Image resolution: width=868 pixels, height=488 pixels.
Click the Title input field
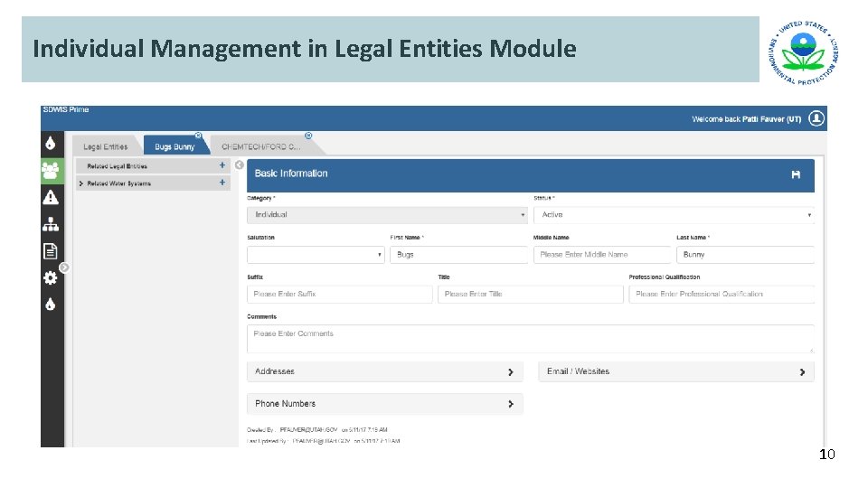coord(531,295)
